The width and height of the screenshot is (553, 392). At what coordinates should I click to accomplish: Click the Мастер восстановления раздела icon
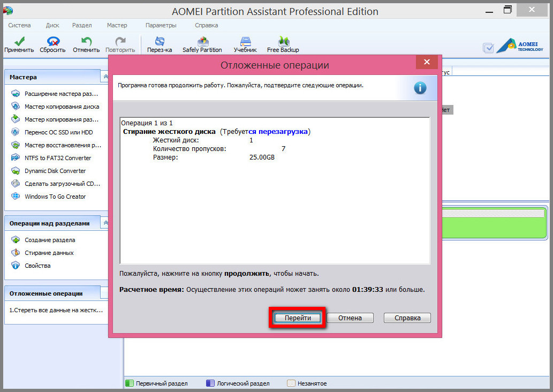click(x=16, y=145)
